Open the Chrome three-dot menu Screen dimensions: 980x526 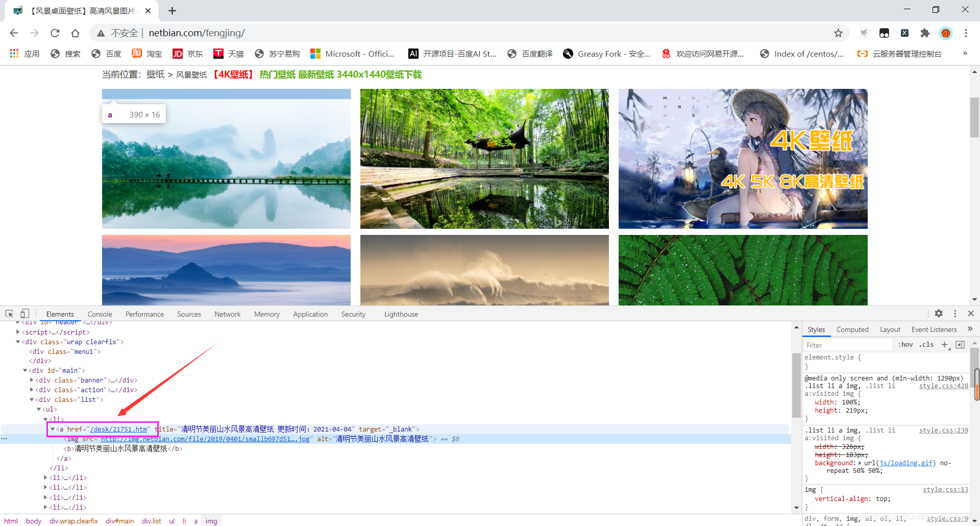[966, 33]
